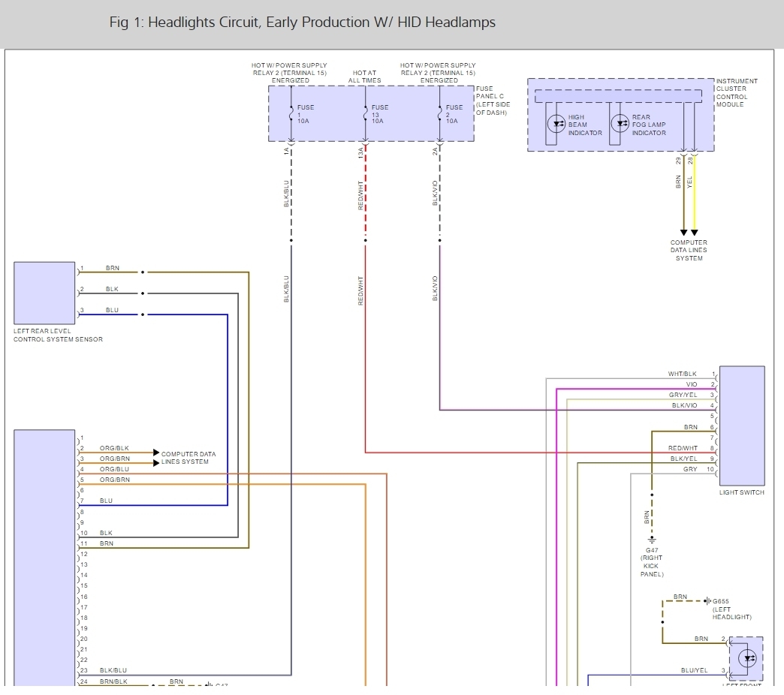
Task: Click 'G47 (RIGHT KICK PANEL)' label
Action: (652, 562)
